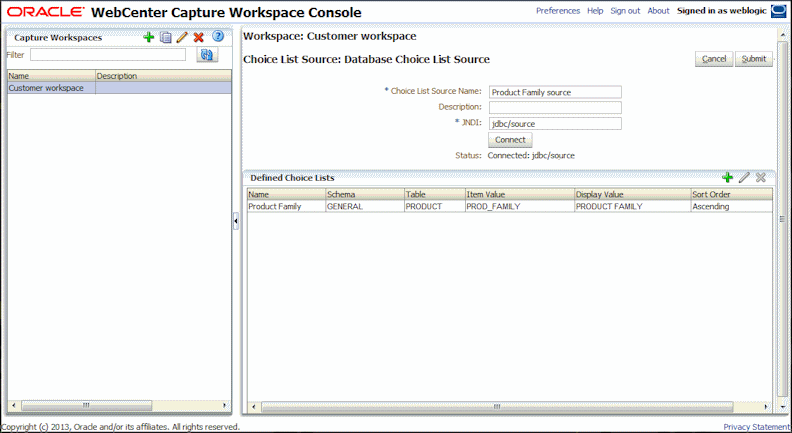Open the Help link

click(595, 11)
